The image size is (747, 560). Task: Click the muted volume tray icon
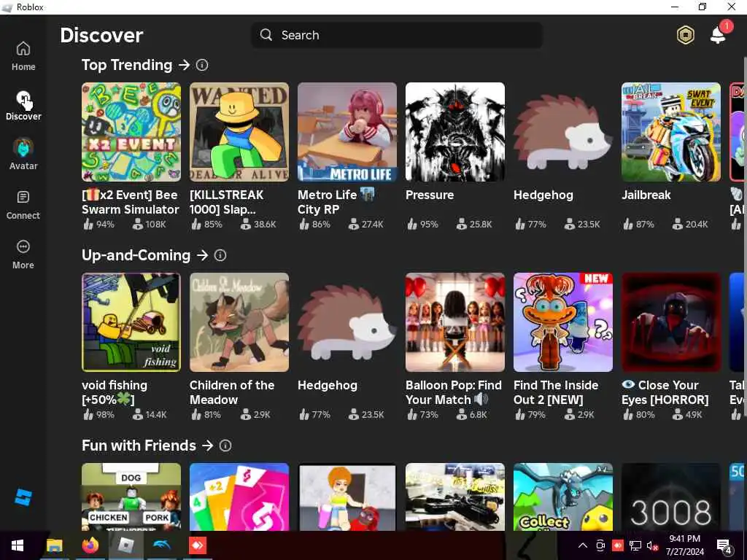pyautogui.click(x=651, y=545)
